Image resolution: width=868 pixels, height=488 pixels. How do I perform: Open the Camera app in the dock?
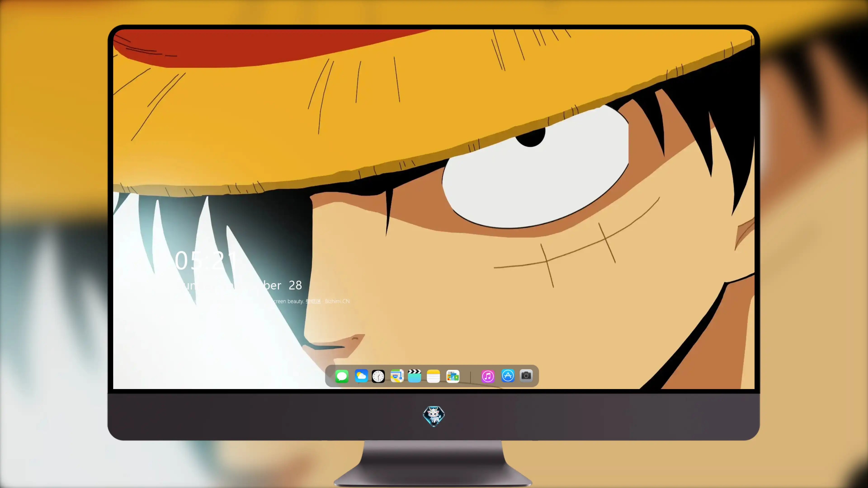click(526, 375)
